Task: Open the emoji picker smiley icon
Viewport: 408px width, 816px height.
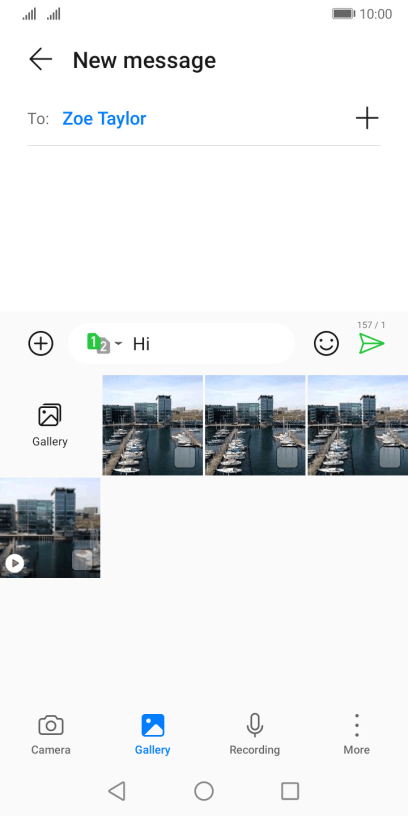Action: point(326,343)
